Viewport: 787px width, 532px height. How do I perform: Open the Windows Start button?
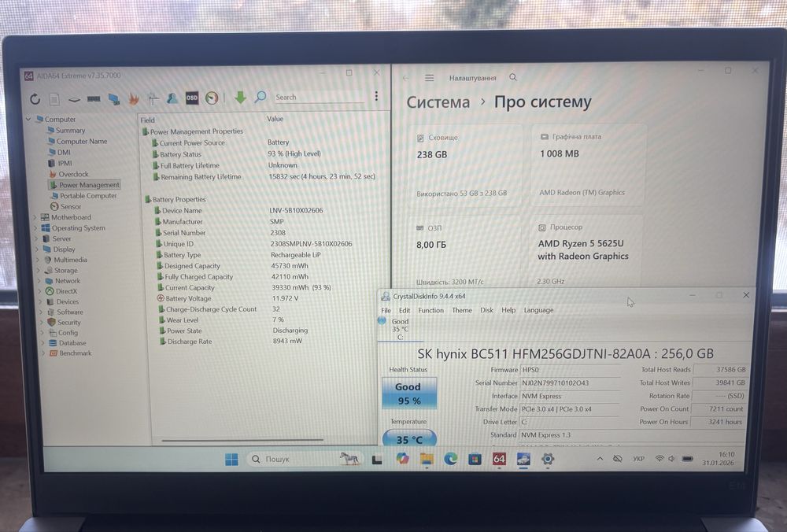point(231,460)
